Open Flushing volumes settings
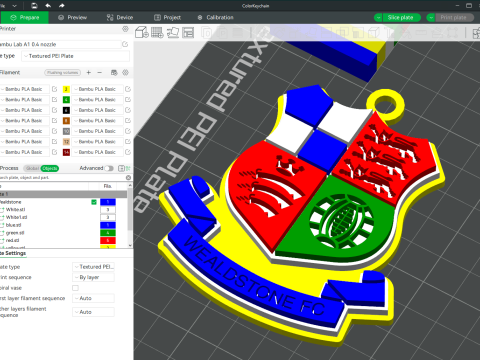This screenshot has width=480, height=360. point(63,72)
